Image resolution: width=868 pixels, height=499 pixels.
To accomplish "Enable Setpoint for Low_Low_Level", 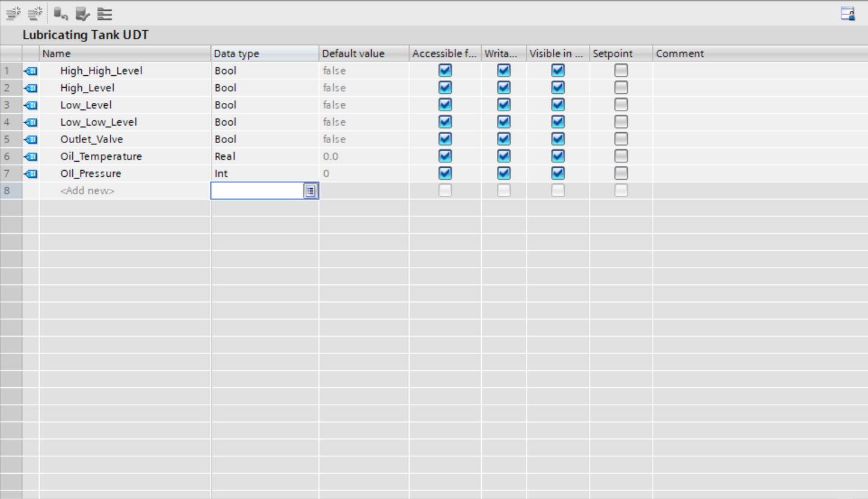I will (x=621, y=122).
